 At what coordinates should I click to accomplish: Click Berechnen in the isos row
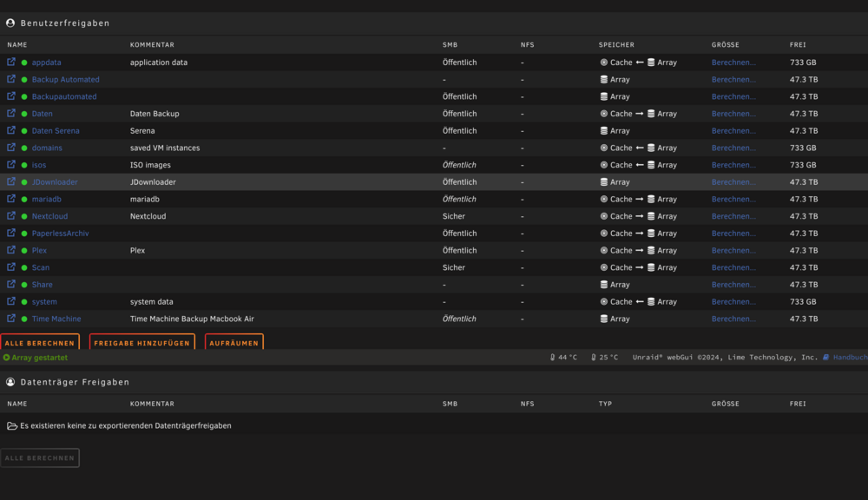click(733, 165)
